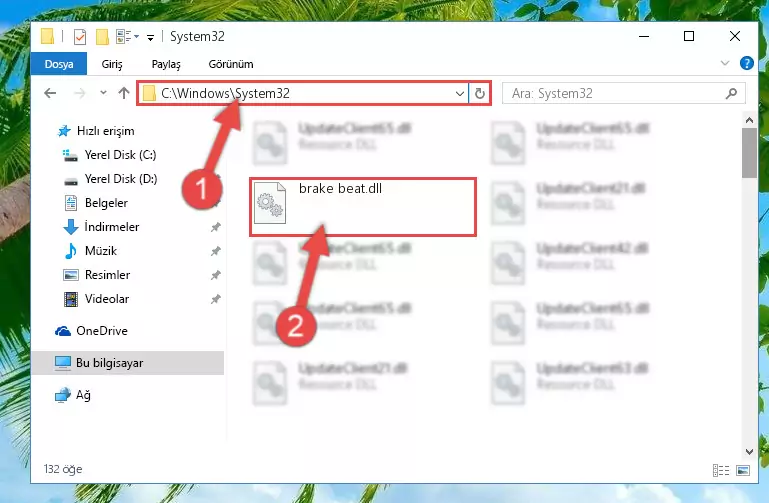Go up one folder level
The image size is (769, 503).
click(x=124, y=93)
